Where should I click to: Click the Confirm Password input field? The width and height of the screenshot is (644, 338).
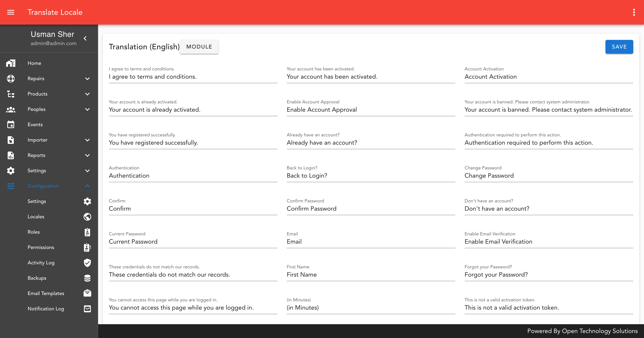[x=370, y=209]
